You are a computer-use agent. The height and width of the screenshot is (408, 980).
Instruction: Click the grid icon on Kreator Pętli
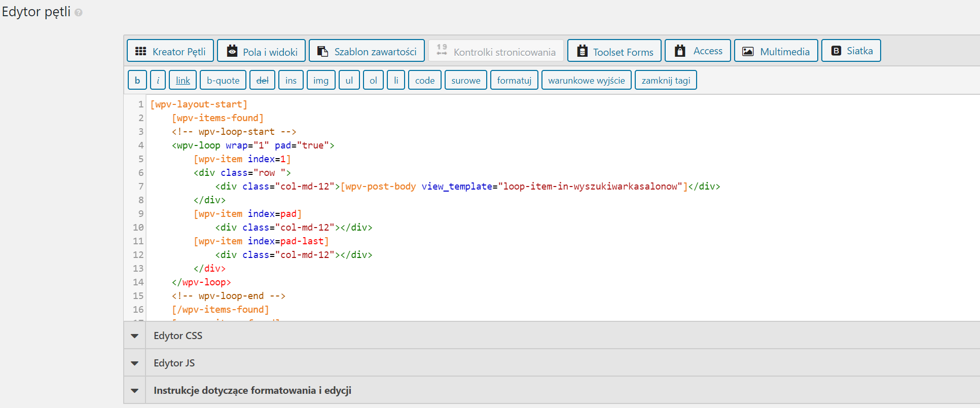click(140, 51)
